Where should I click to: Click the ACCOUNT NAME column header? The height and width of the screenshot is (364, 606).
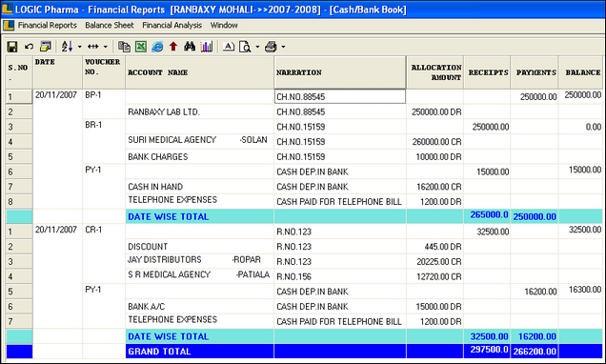[x=199, y=72]
